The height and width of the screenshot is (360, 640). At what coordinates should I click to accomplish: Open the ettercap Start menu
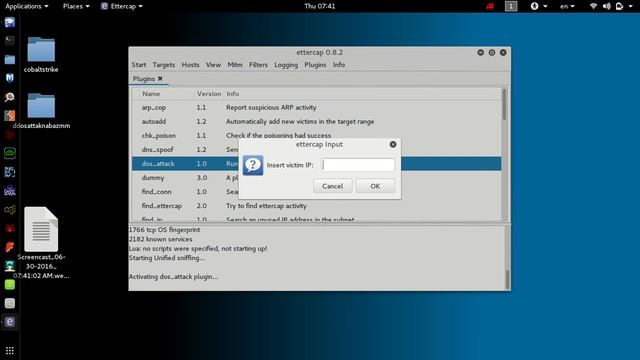click(x=139, y=65)
